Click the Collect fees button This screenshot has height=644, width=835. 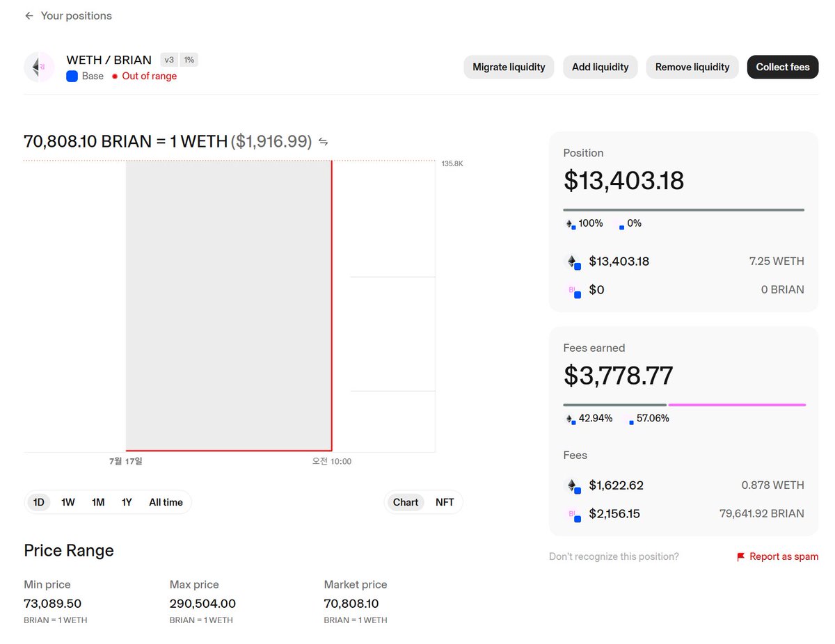pyautogui.click(x=783, y=67)
